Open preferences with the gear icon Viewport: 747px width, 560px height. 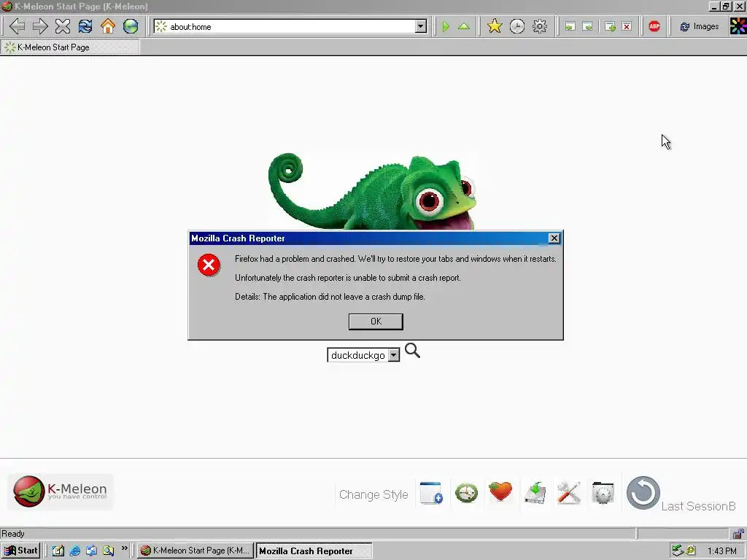[539, 26]
